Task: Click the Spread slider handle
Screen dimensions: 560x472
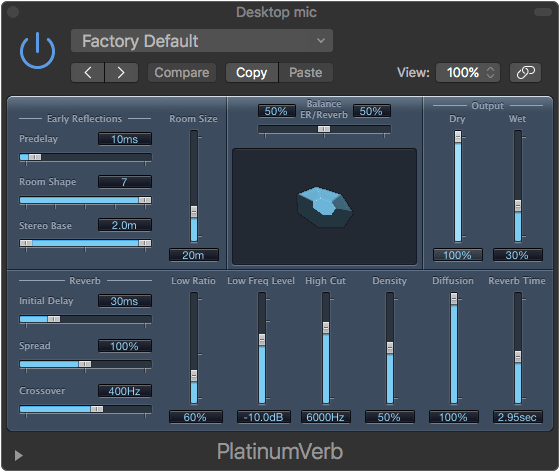Action: (x=85, y=364)
